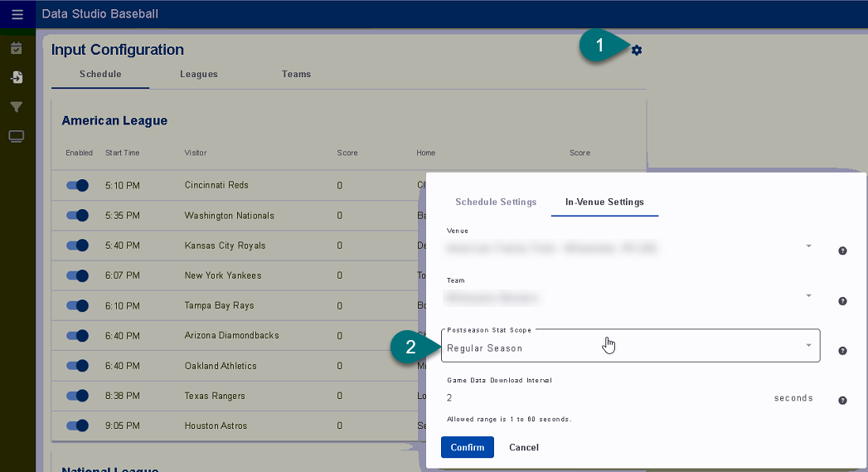Turn off the Houston Astros game toggle
This screenshot has width=868, height=472.
tap(78, 426)
